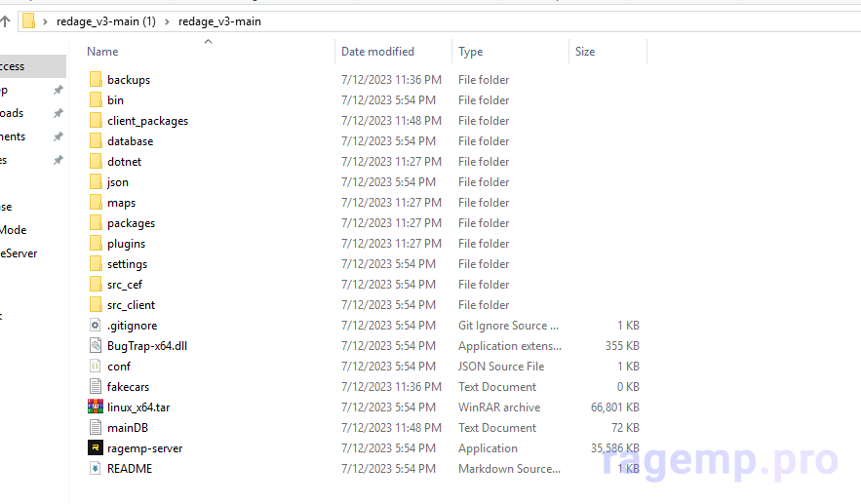This screenshot has width=861, height=504.
Task: Sort files by Date modified column
Action: [x=377, y=52]
